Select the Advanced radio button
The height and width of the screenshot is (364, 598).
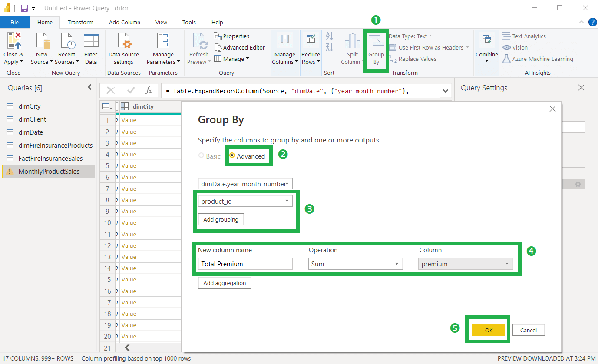coord(232,156)
